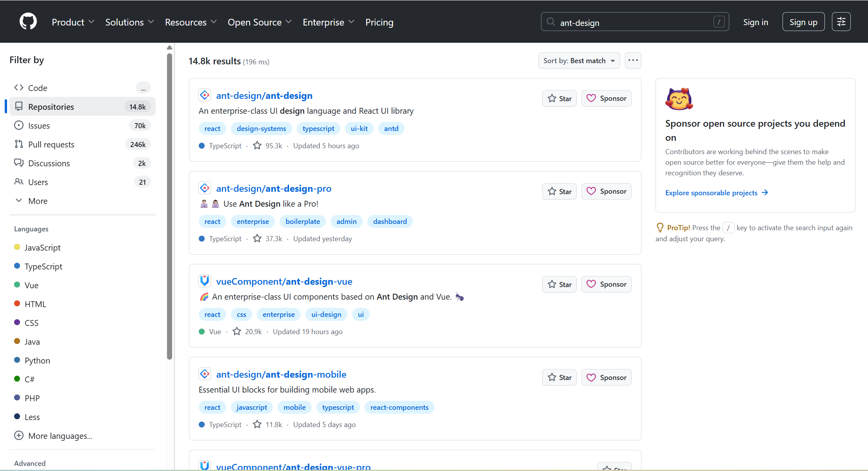Select the antd topic tag
This screenshot has height=471, width=868.
point(391,129)
